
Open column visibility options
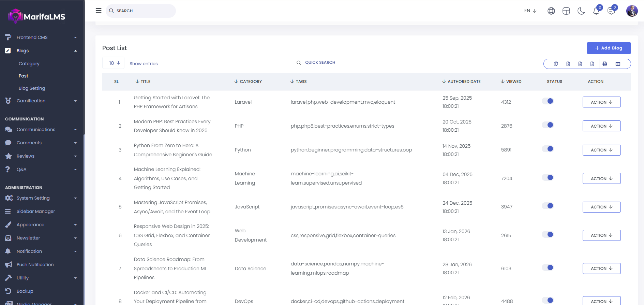click(x=618, y=64)
